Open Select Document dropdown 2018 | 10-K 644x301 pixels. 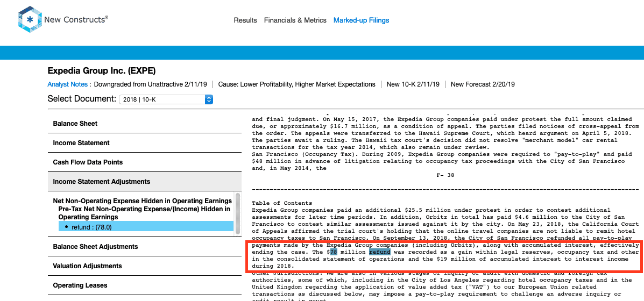coord(166,99)
